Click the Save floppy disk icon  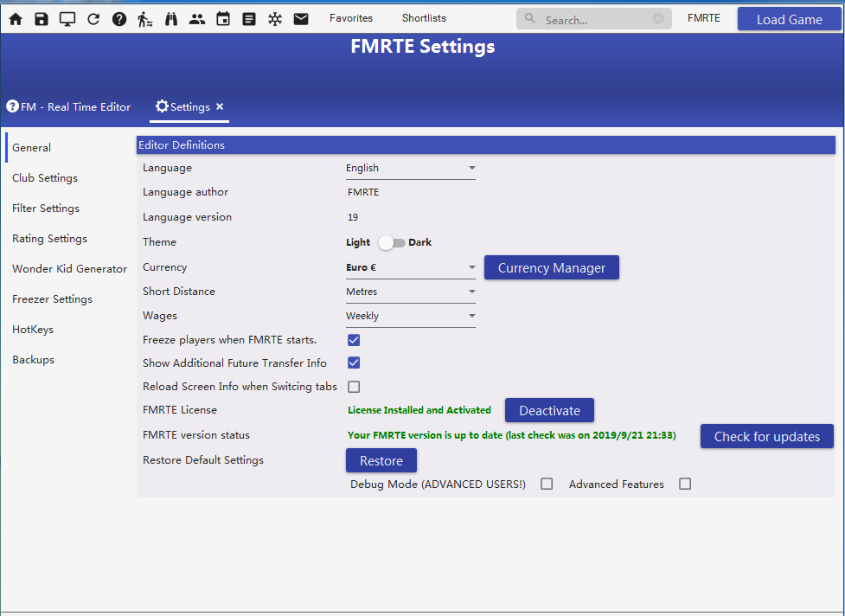(42, 19)
